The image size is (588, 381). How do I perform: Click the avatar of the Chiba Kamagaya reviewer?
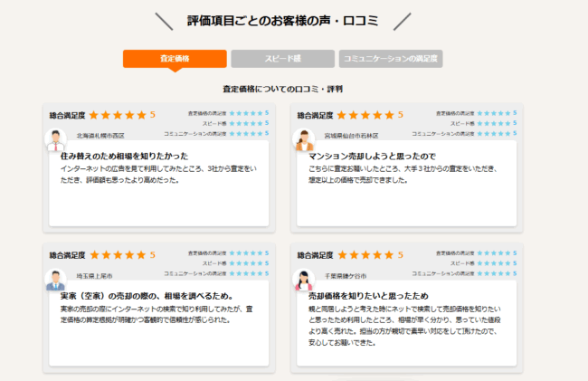coord(303,279)
